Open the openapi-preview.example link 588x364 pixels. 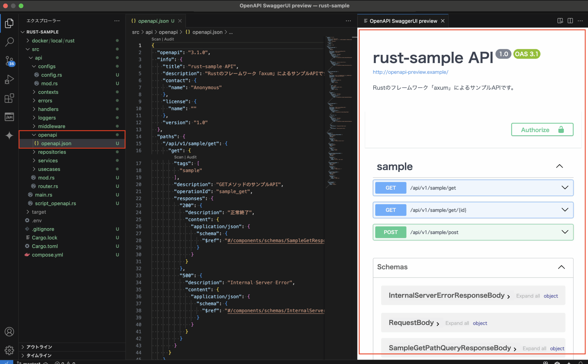410,72
